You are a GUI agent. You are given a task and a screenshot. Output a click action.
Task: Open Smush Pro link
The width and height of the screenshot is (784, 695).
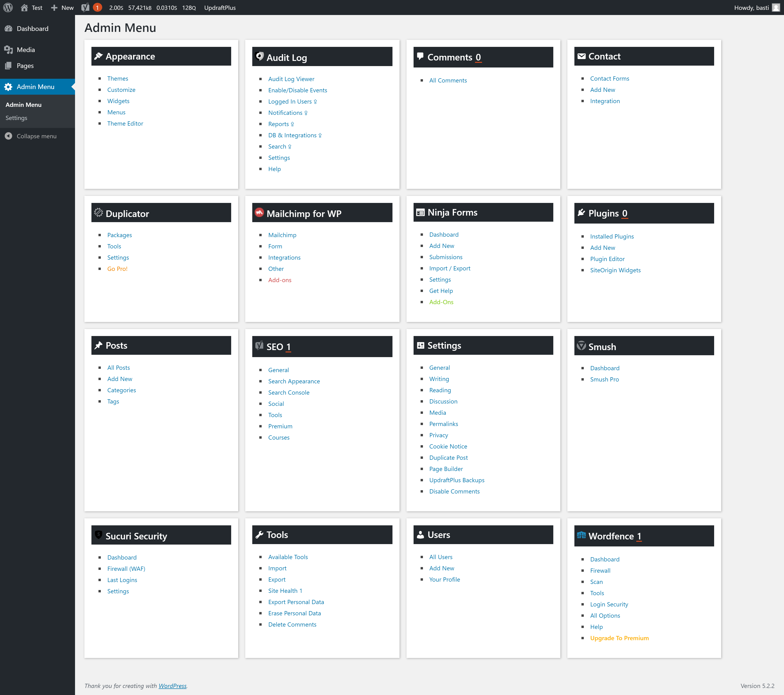[x=604, y=380]
